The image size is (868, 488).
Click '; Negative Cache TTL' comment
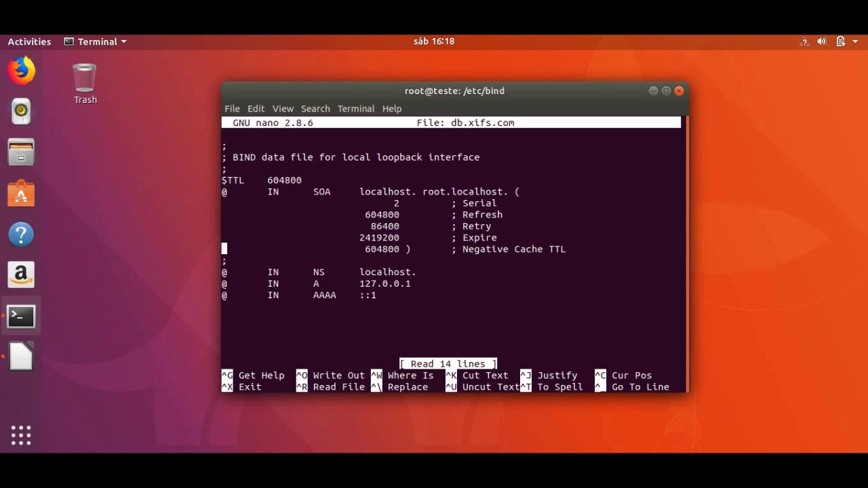508,249
